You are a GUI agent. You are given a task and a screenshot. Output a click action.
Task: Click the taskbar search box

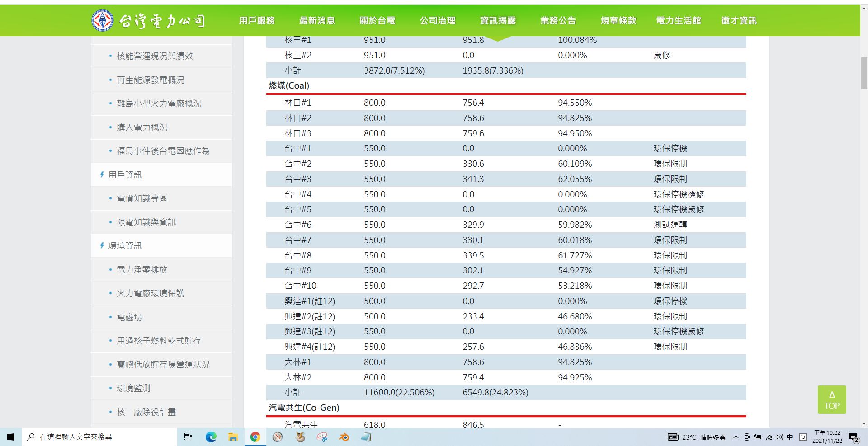(x=99, y=437)
